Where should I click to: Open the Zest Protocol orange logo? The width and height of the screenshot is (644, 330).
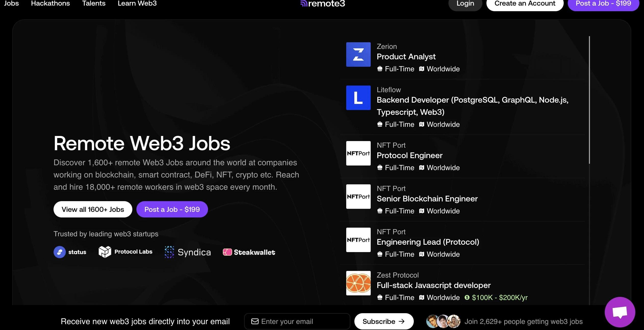coord(358,283)
